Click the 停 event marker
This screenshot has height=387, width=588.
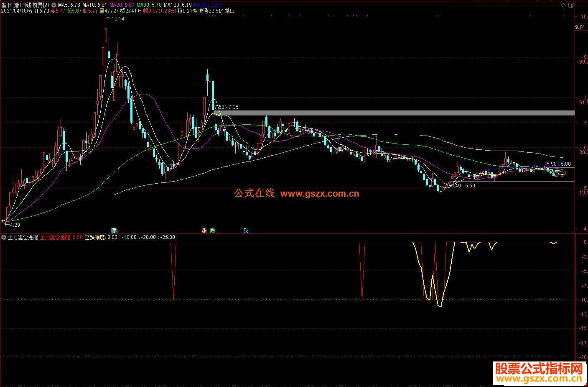coord(114,231)
